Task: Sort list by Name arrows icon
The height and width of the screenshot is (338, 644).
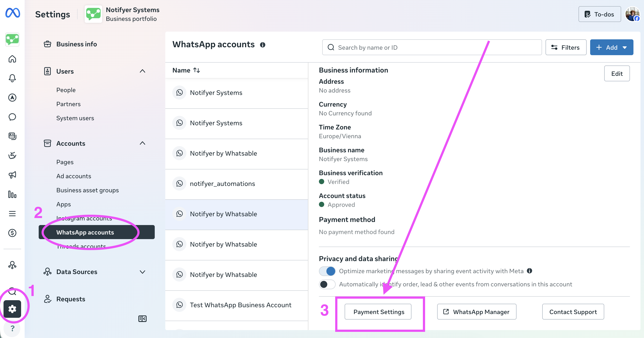Action: pyautogui.click(x=197, y=71)
